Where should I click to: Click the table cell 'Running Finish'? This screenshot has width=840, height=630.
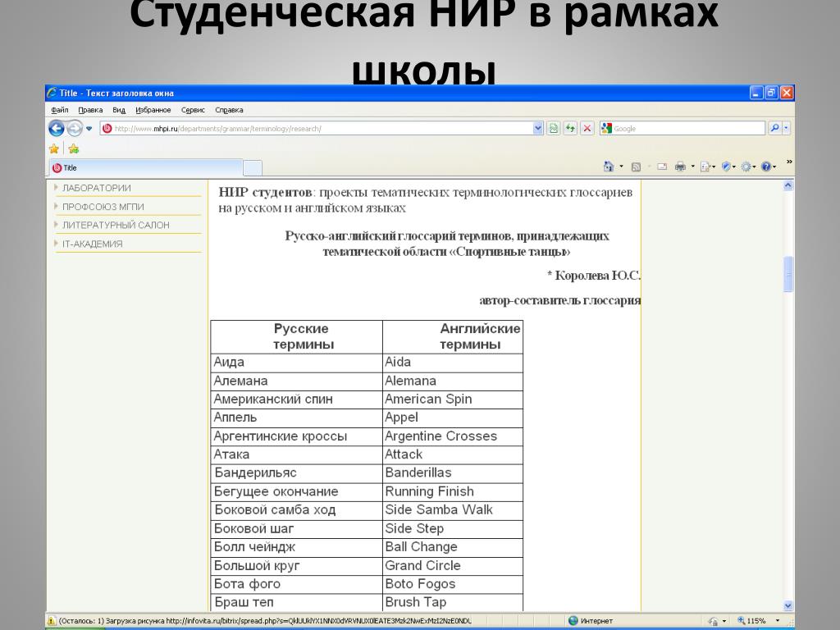click(453, 492)
